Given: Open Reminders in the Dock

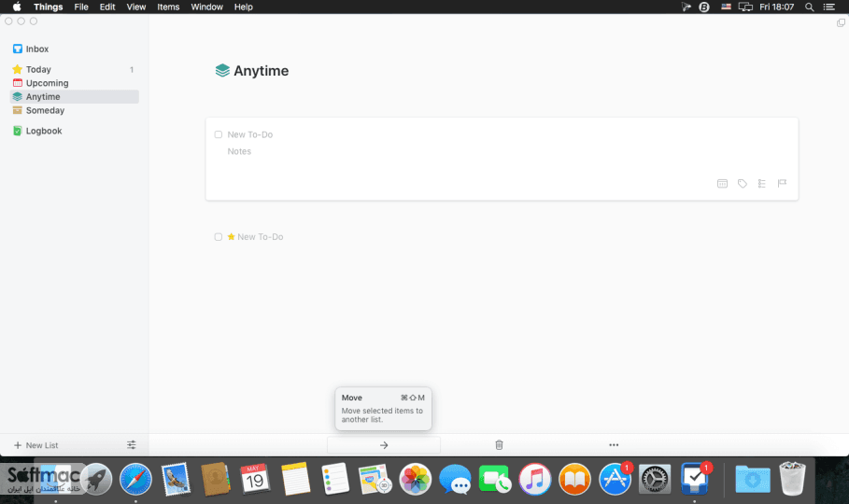Looking at the screenshot, I should [x=335, y=479].
